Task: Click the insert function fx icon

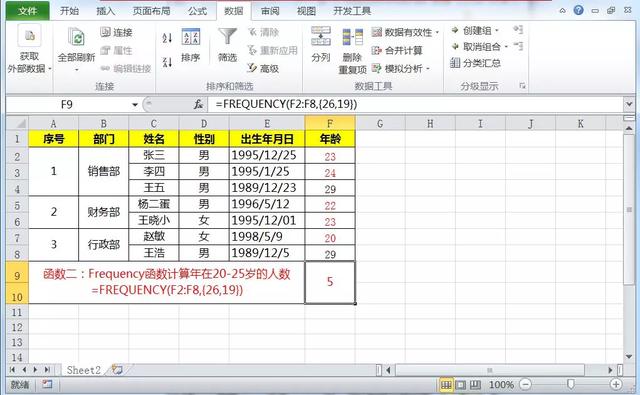Action: (198, 105)
